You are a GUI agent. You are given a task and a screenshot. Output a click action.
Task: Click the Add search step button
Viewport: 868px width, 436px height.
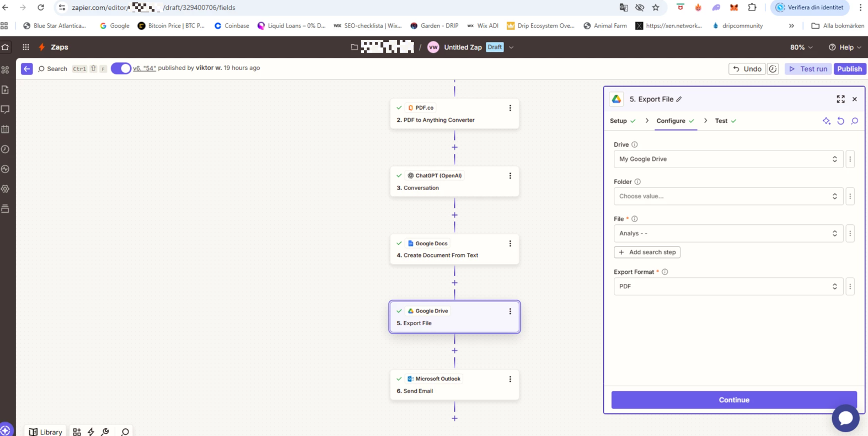point(647,252)
